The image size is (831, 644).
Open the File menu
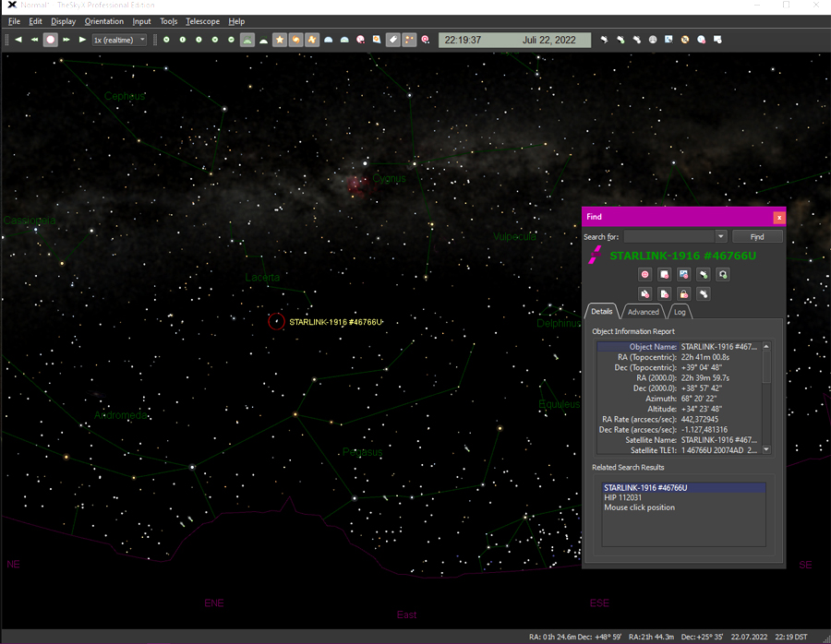coord(14,21)
